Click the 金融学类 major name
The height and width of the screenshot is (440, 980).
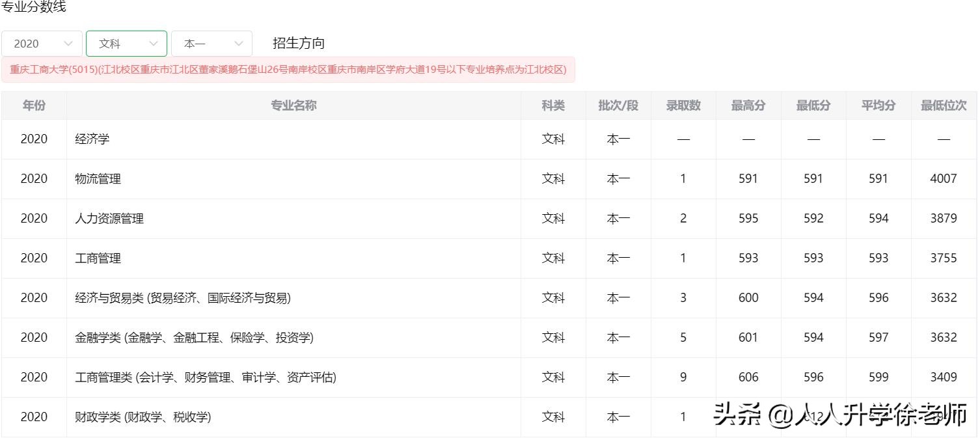[x=194, y=338]
